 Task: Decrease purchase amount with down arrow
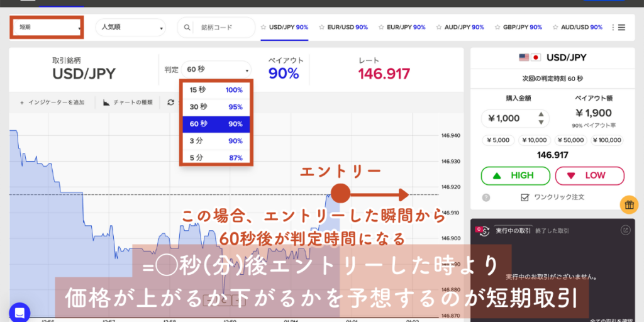(x=541, y=123)
